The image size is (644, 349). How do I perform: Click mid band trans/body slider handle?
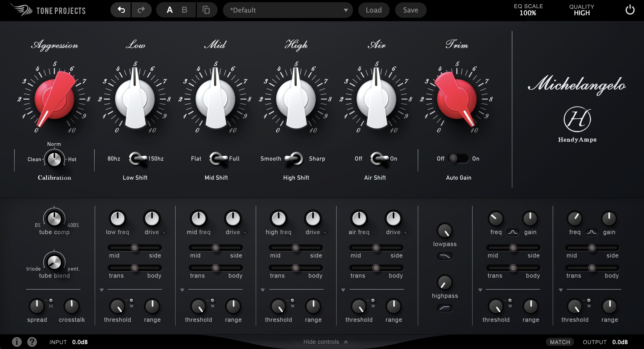pyautogui.click(x=215, y=268)
